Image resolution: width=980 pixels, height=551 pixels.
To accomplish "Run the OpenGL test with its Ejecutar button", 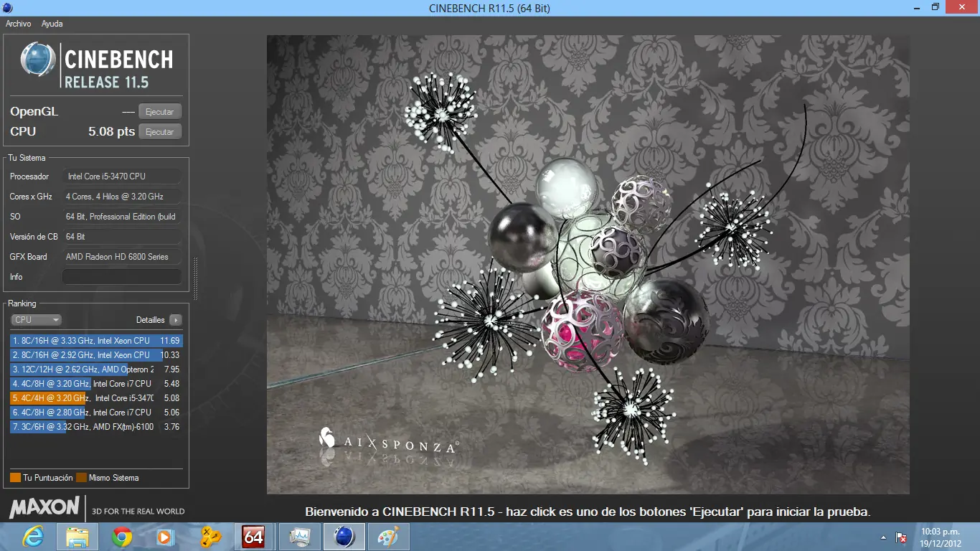I will tap(160, 112).
